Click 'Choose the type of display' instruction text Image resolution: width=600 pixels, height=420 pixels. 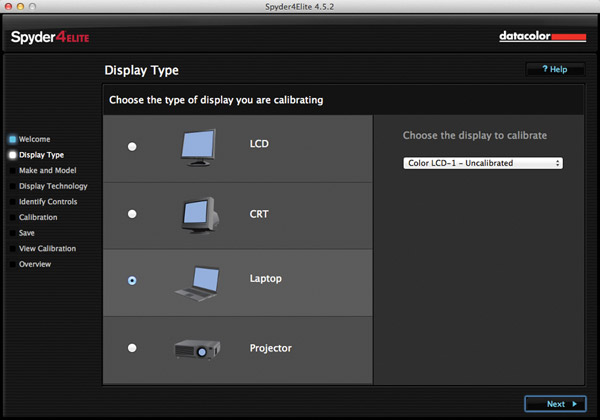(x=216, y=100)
